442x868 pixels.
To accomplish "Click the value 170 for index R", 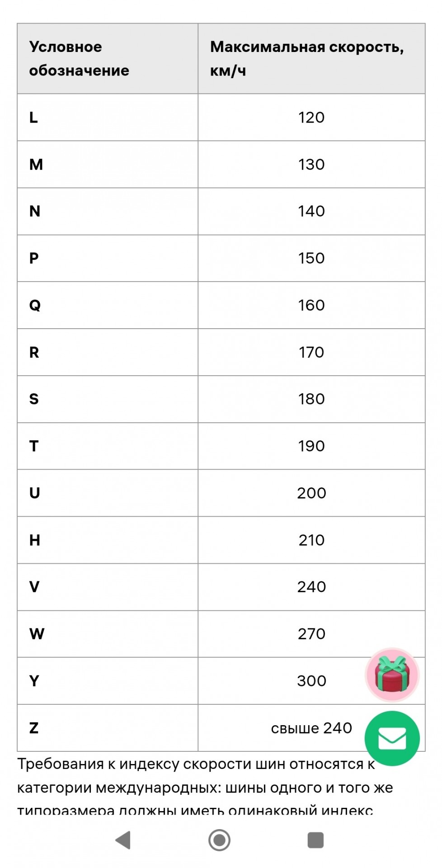I will point(311,352).
